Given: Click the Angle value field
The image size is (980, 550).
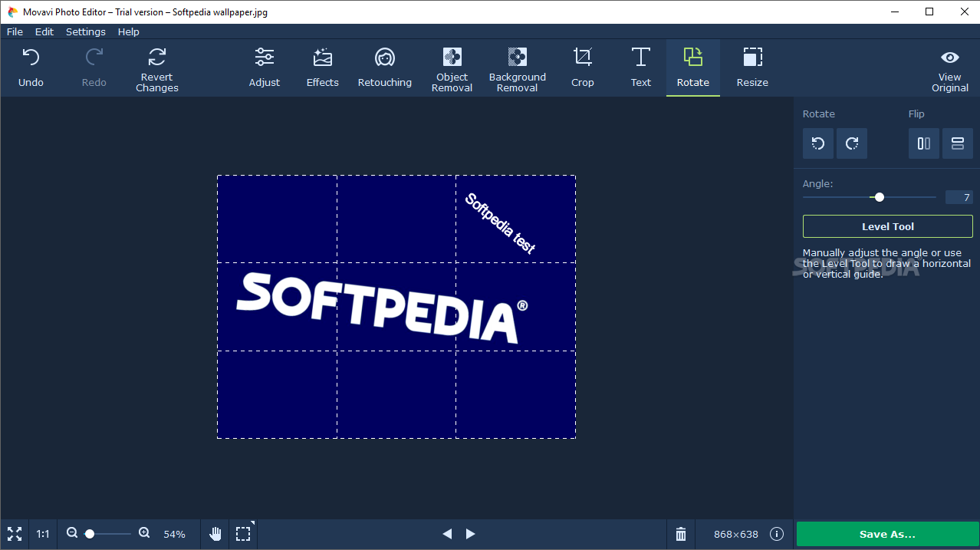Looking at the screenshot, I should coord(959,197).
